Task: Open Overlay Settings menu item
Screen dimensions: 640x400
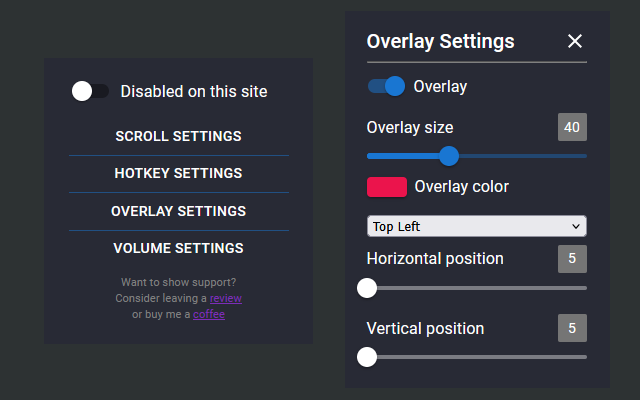Action: (x=179, y=211)
